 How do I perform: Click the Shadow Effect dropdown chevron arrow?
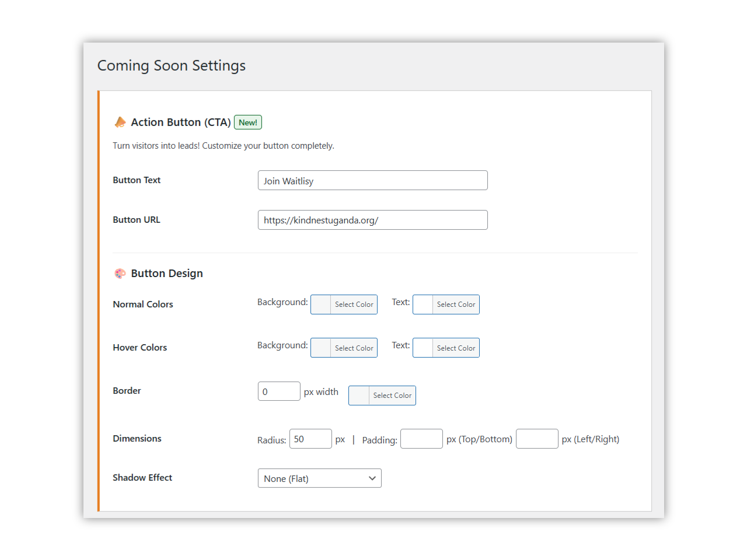tap(372, 478)
